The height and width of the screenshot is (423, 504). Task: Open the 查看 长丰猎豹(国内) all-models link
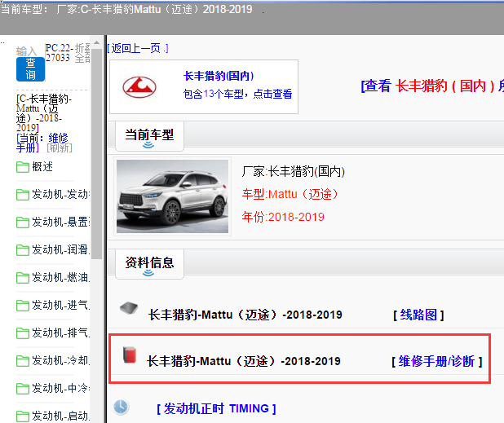pos(432,86)
